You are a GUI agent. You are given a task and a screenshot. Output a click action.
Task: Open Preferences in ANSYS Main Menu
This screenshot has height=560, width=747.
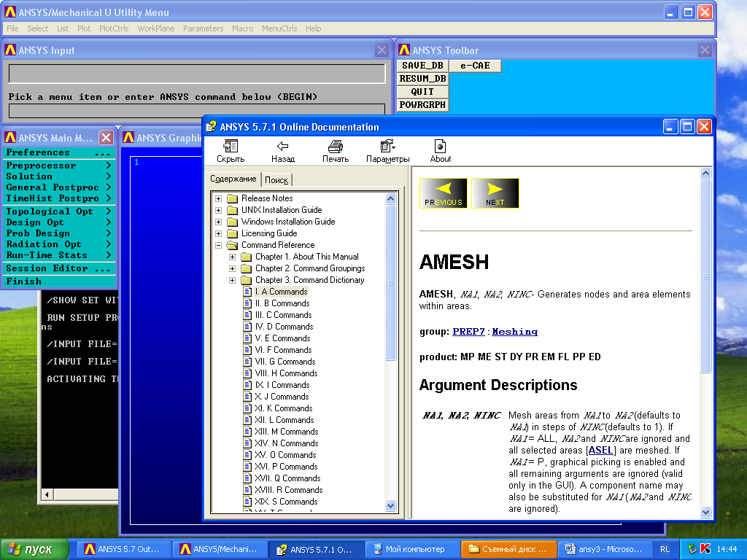pos(59,152)
